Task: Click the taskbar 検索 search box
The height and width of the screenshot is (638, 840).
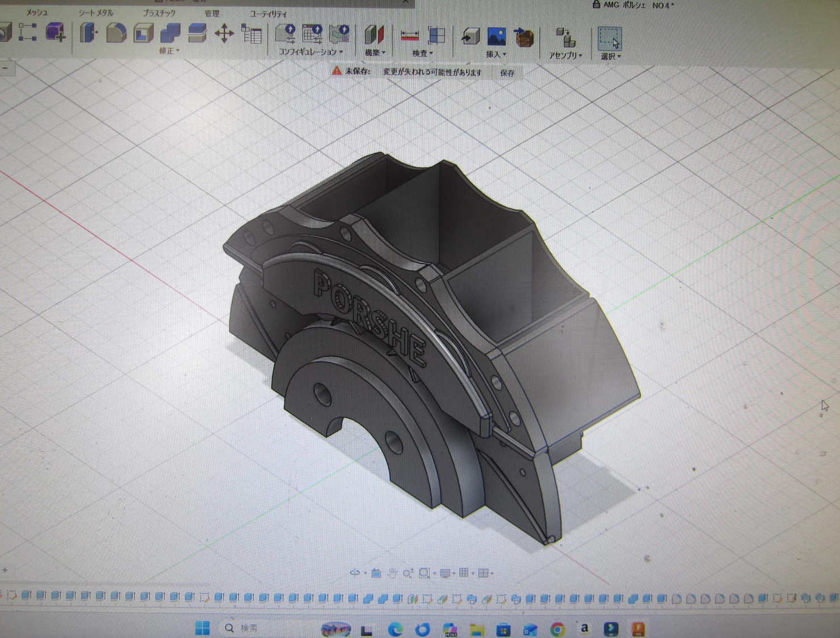Action: [x=266, y=628]
